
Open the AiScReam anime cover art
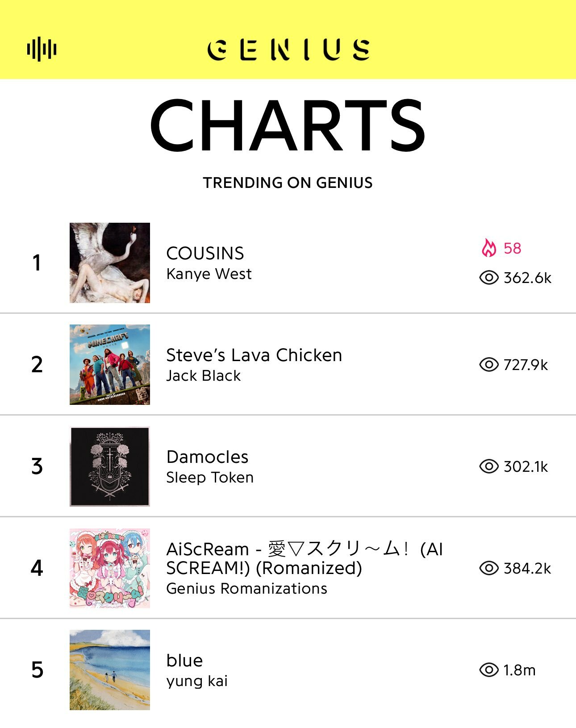click(110, 568)
